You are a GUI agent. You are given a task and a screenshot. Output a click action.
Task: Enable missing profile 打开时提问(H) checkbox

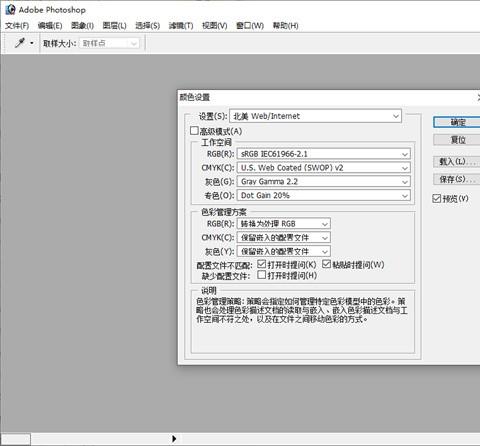tap(262, 275)
